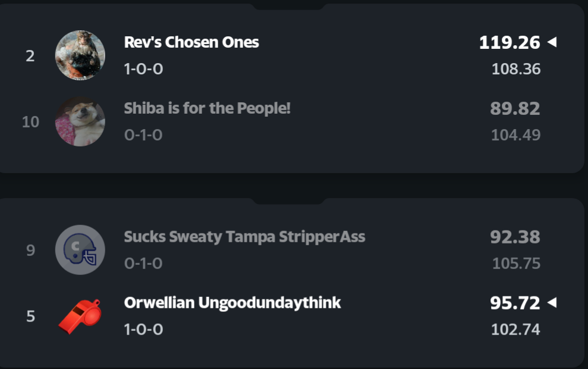This screenshot has width=588, height=369.
Task: Click the 95.72 score
Action: click(x=515, y=303)
